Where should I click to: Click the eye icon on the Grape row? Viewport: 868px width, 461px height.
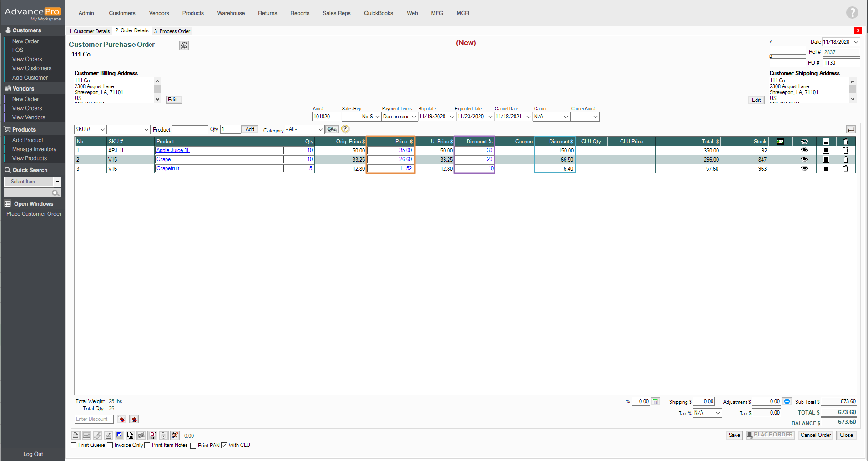point(804,159)
